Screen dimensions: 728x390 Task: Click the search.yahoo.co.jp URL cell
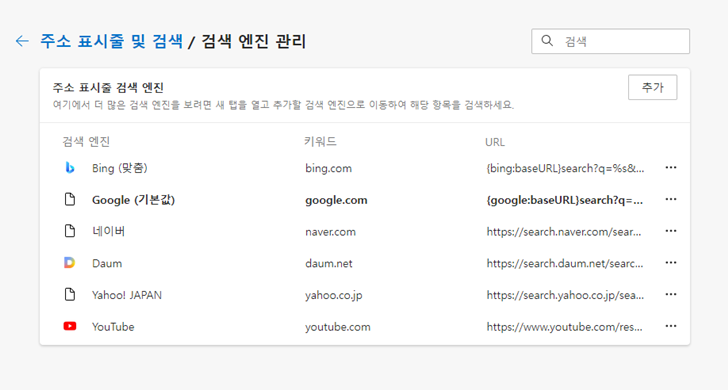(565, 295)
